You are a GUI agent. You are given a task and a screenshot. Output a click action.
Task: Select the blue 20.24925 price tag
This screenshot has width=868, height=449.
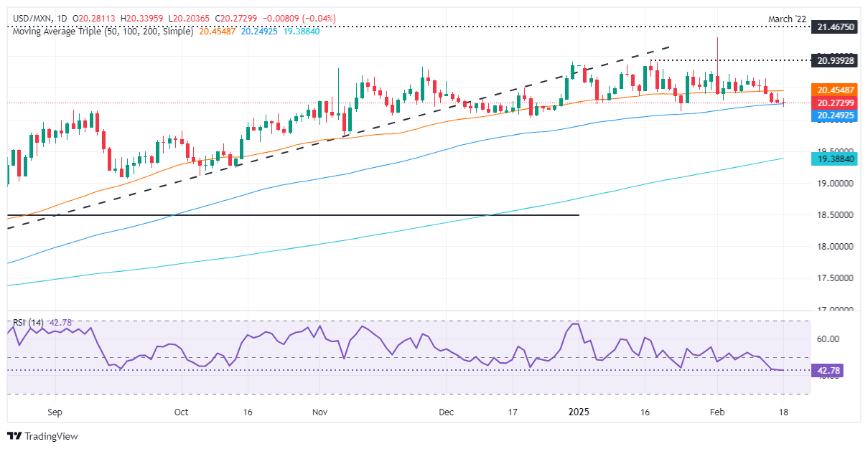click(x=836, y=115)
